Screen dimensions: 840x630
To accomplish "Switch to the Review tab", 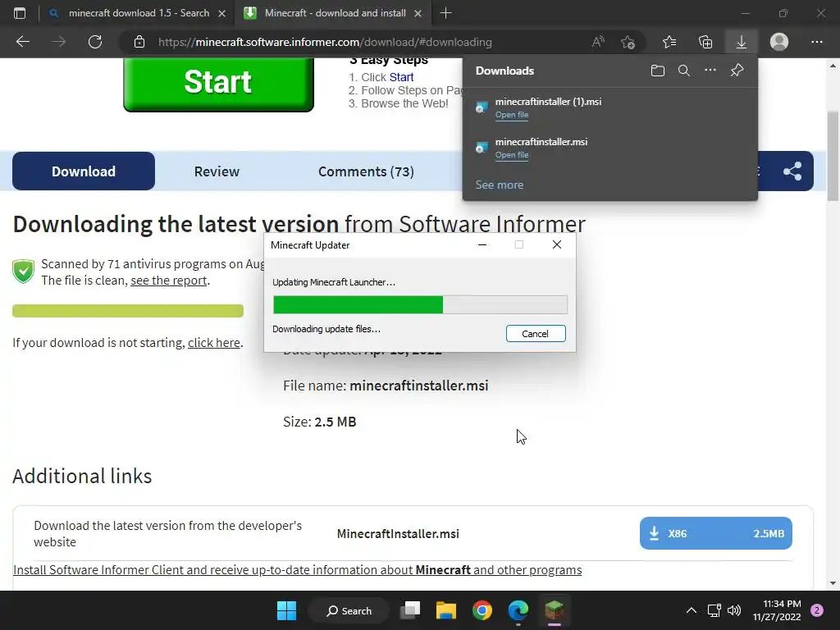I will tap(217, 171).
